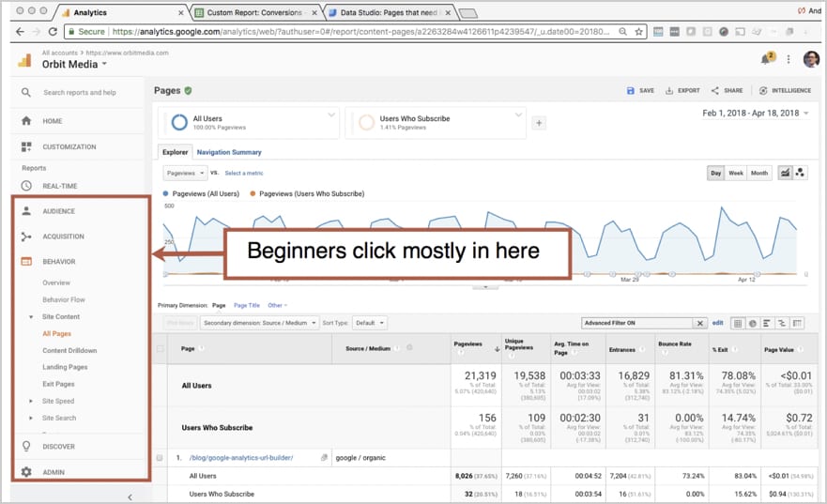Viewport: 827px width, 504px height.
Task: Reload the page in browser
Action: [x=53, y=32]
